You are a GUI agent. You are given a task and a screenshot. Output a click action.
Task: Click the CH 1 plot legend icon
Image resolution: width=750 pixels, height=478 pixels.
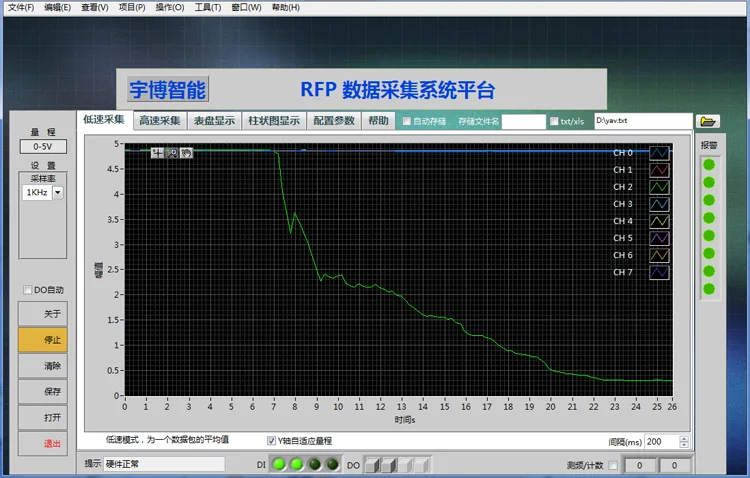(x=659, y=170)
